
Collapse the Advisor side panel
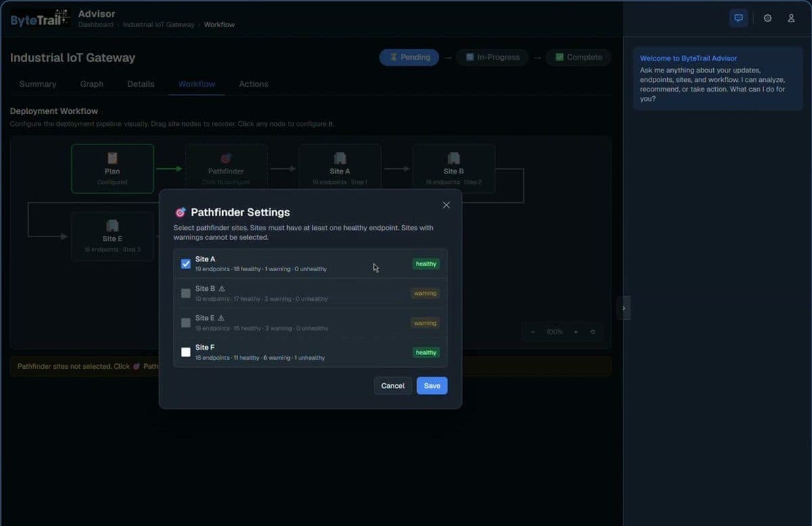tap(624, 308)
